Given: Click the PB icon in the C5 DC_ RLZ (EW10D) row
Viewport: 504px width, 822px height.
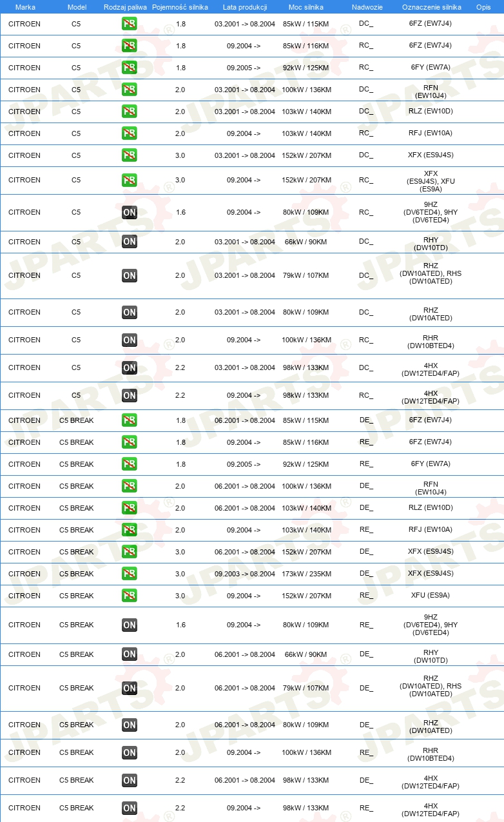Looking at the screenshot, I should [x=129, y=112].
